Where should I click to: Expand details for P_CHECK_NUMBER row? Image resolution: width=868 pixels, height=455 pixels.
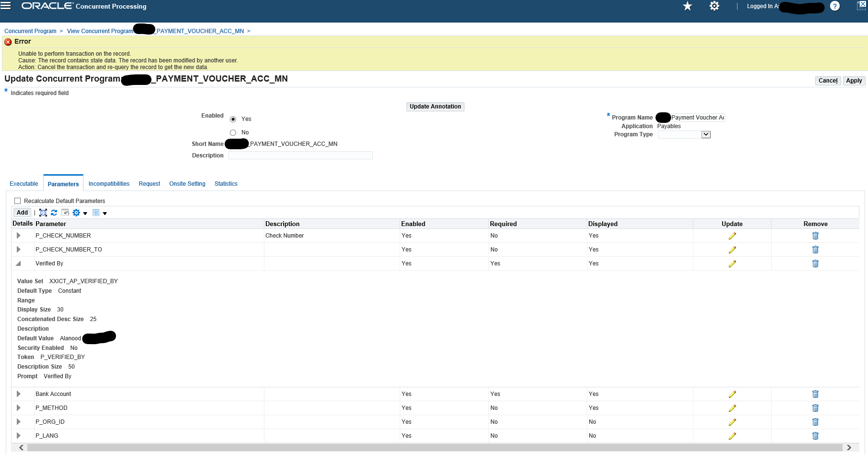pyautogui.click(x=19, y=236)
